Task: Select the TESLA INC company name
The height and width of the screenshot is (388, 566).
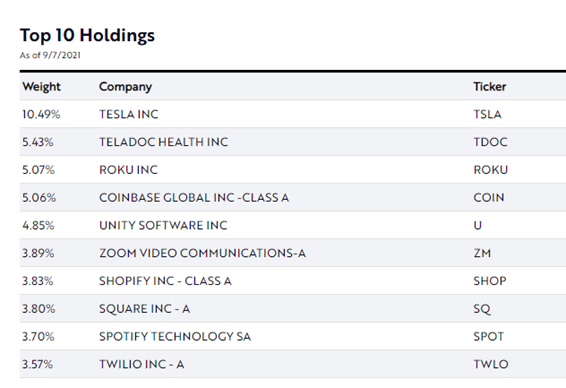Action: (129, 114)
